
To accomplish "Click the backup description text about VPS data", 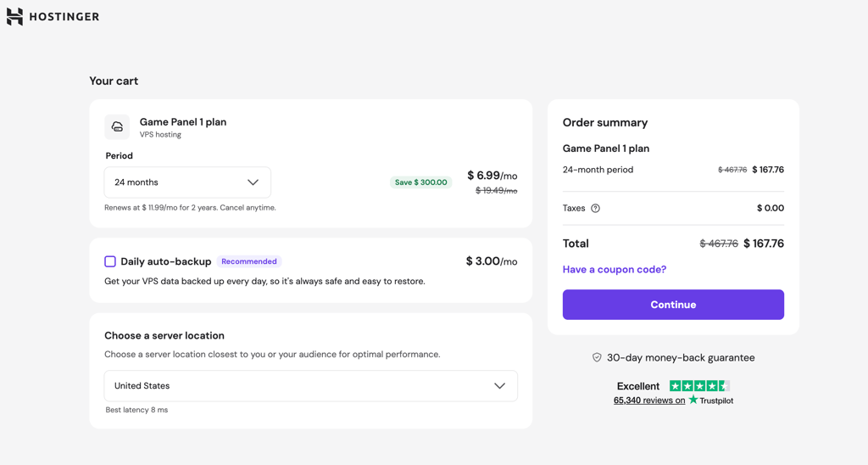I will 264,282.
